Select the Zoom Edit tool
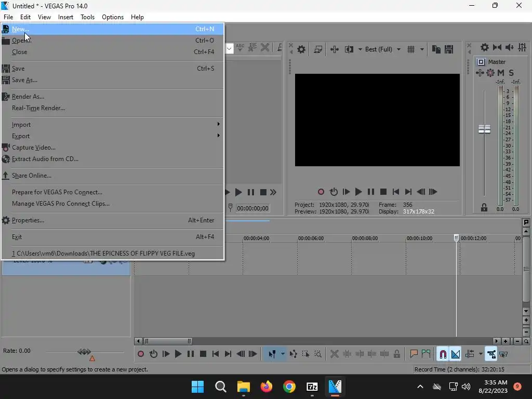This screenshot has width=532, height=399. point(318,354)
